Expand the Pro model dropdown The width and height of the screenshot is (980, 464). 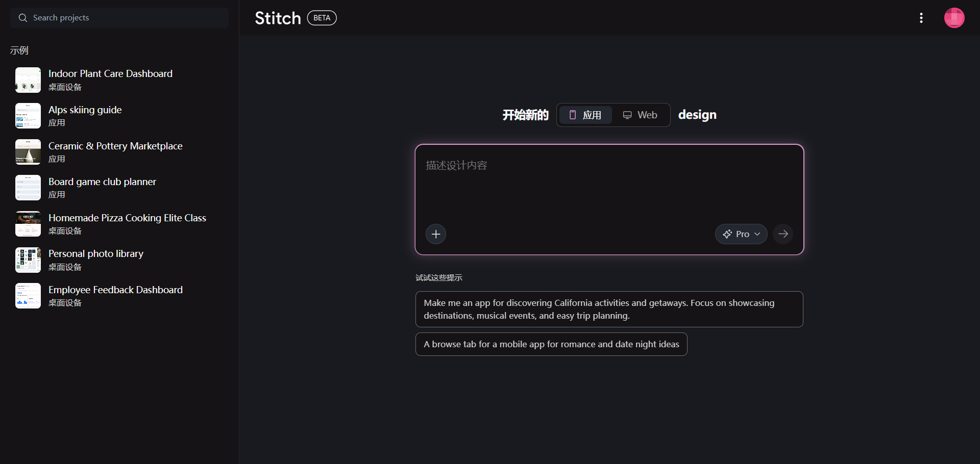(x=741, y=234)
